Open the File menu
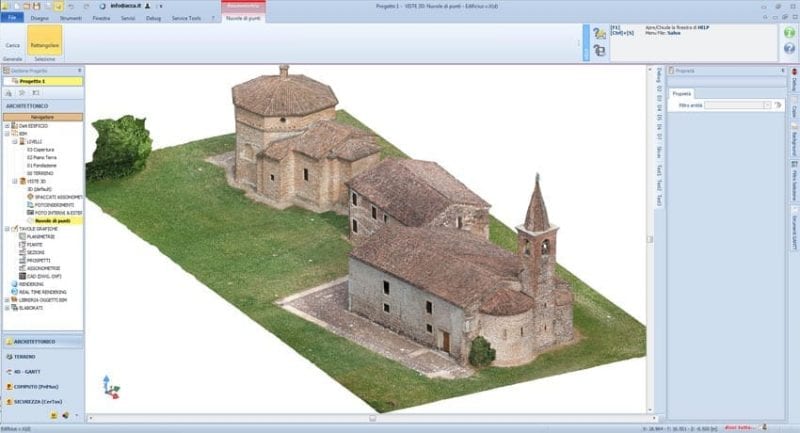The width and height of the screenshot is (800, 433). tap(11, 18)
